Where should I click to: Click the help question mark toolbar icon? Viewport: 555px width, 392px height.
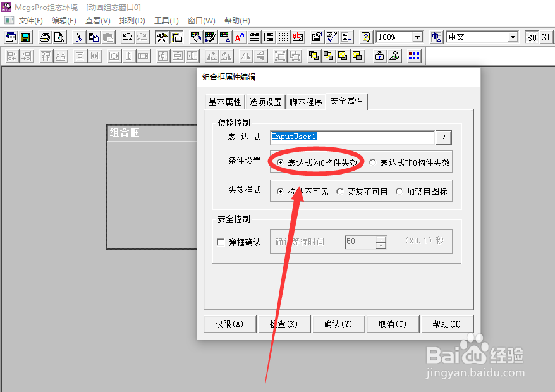[365, 37]
